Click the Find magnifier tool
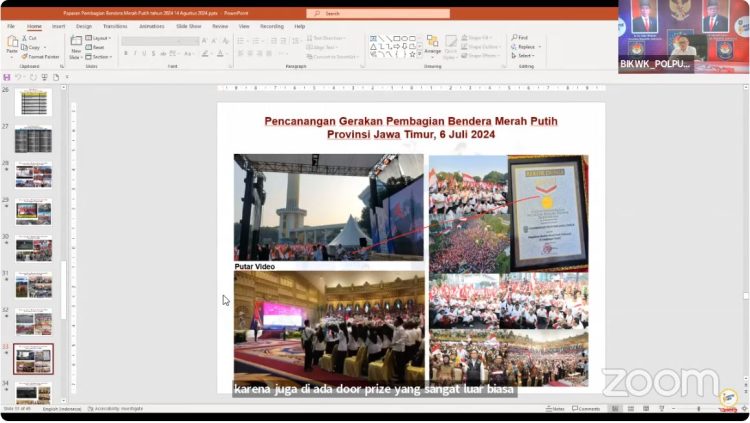 519,37
